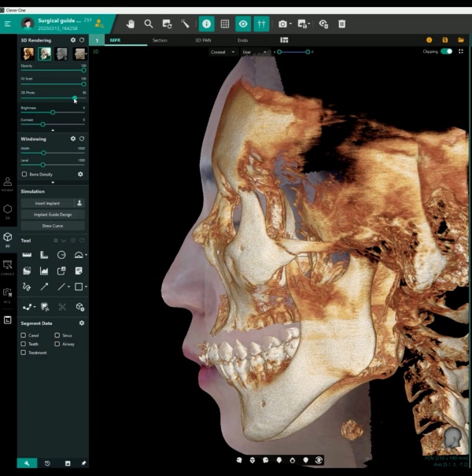Open the Coronal plane dropdown
The image size is (472, 476).
click(x=223, y=52)
